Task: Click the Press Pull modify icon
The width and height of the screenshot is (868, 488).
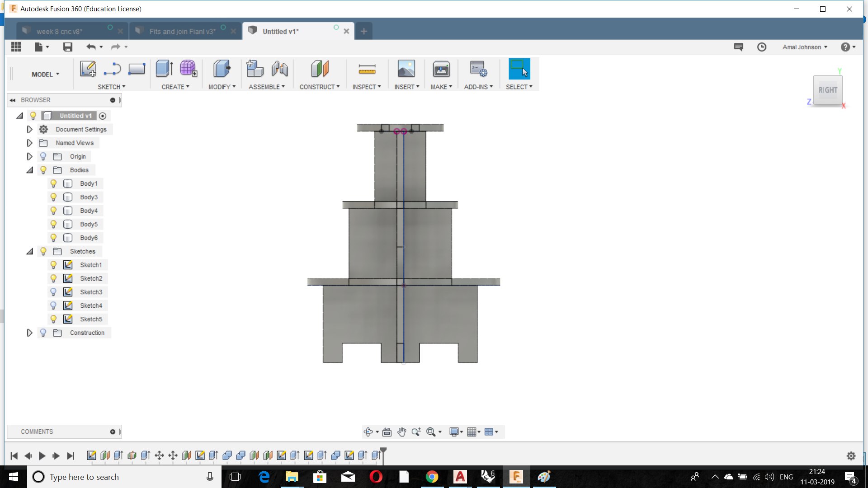Action: pos(221,69)
